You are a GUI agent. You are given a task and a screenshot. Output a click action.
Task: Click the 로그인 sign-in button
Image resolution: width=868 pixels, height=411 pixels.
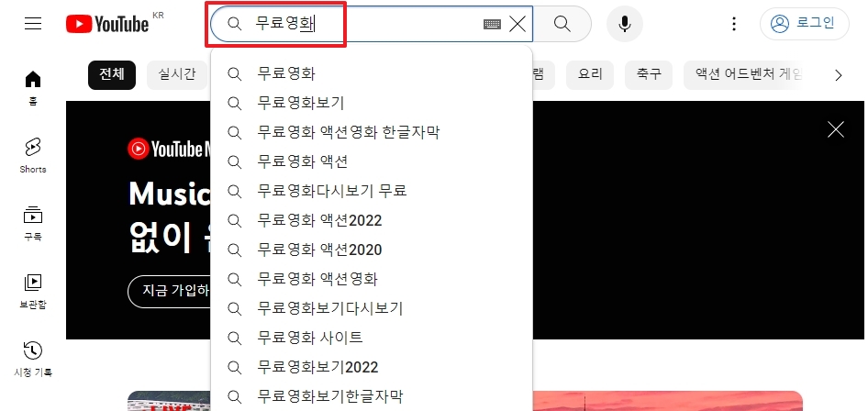(805, 24)
